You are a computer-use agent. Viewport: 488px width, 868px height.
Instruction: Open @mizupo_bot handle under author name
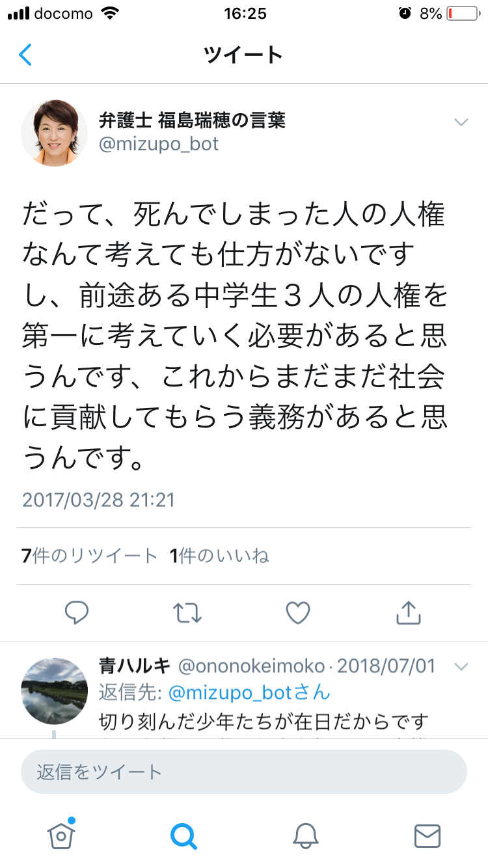(x=159, y=144)
